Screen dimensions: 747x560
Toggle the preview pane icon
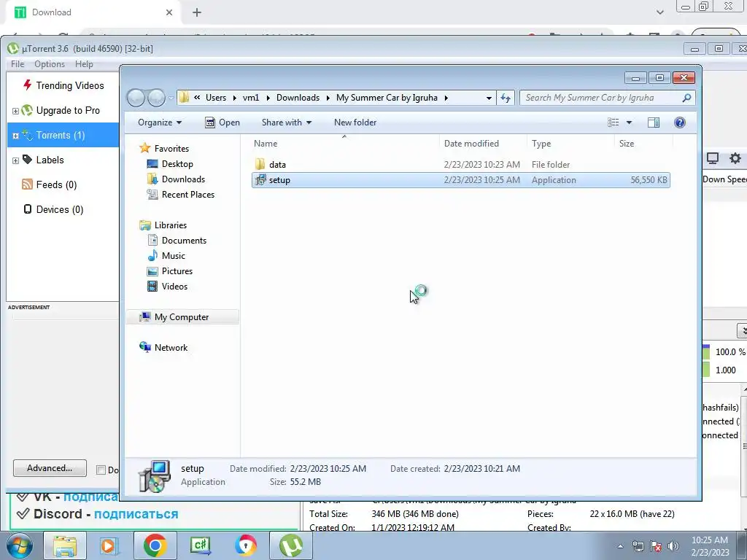coord(654,122)
